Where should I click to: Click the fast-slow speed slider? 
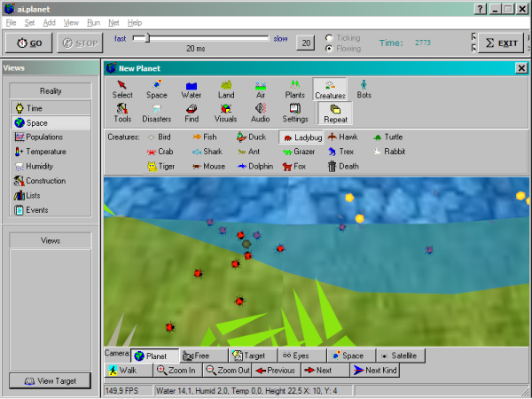click(x=202, y=38)
